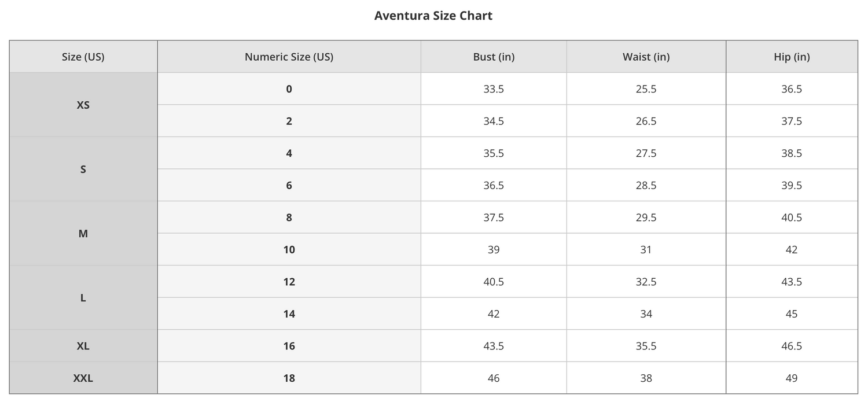This screenshot has width=868, height=402.
Task: Select hip value 46.5 cell
Action: coord(792,346)
